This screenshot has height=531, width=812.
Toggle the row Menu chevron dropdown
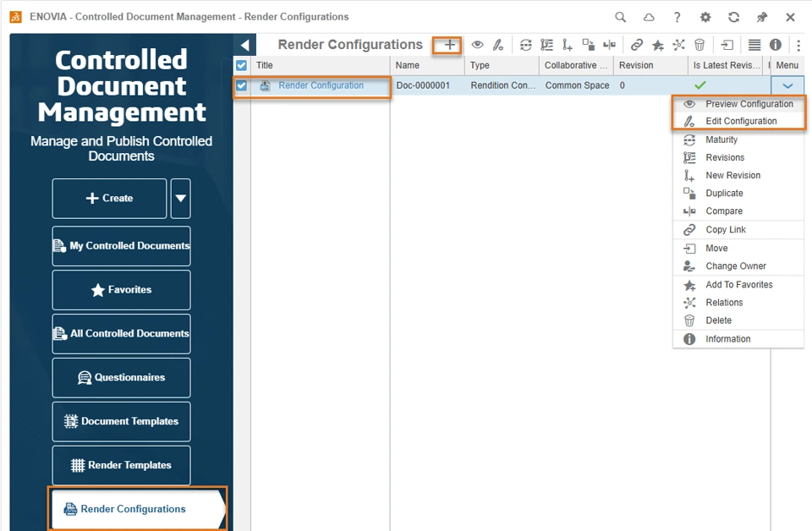tap(787, 86)
